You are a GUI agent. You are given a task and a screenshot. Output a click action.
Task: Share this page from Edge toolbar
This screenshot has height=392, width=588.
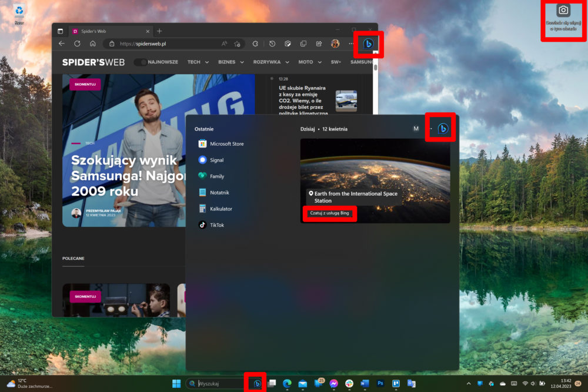pyautogui.click(x=319, y=44)
